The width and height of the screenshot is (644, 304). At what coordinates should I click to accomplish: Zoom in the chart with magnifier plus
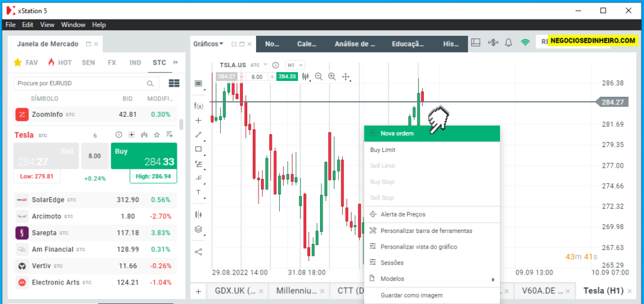(x=332, y=76)
